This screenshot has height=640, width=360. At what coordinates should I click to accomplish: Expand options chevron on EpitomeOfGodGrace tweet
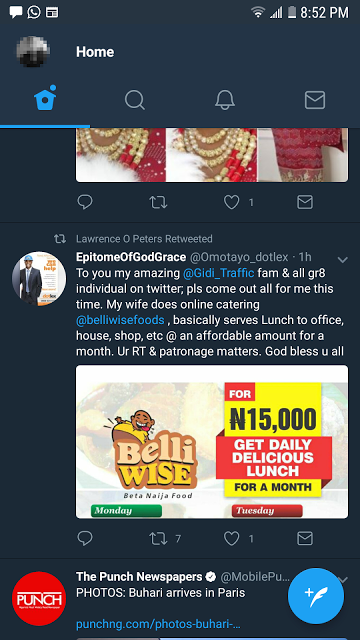pos(342,260)
